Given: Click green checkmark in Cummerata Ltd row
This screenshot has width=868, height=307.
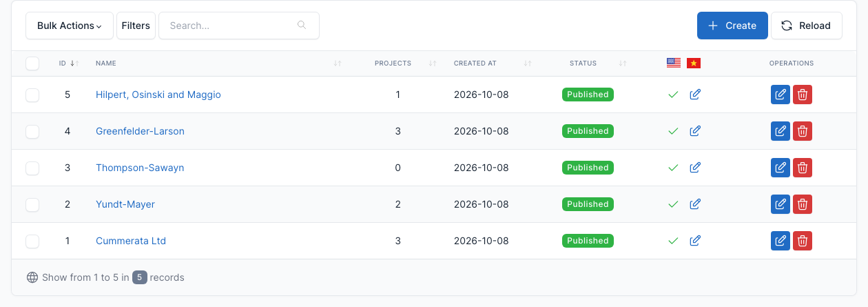Looking at the screenshot, I should [x=674, y=241].
